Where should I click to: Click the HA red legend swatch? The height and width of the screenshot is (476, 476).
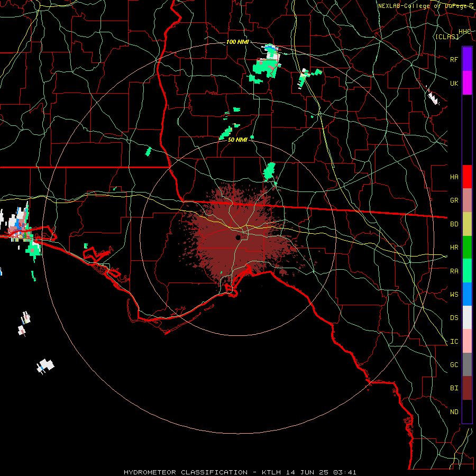pyautogui.click(x=467, y=177)
